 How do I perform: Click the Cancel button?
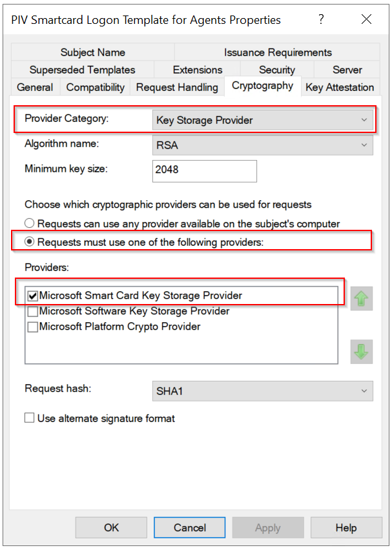[x=190, y=527]
